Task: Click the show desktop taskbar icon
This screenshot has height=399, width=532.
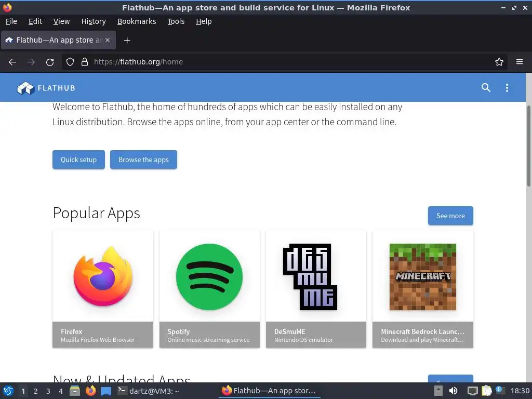Action: click(x=106, y=391)
